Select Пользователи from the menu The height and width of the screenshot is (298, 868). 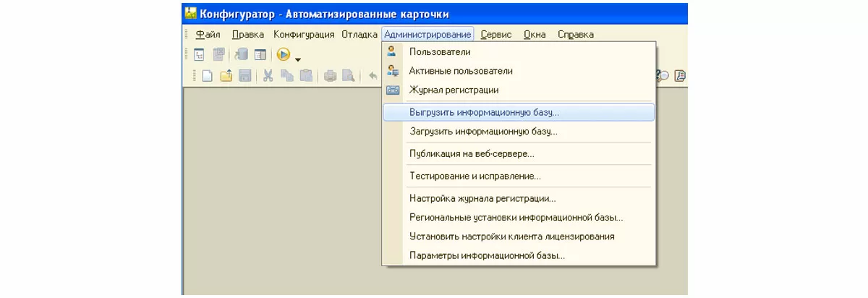(519, 51)
